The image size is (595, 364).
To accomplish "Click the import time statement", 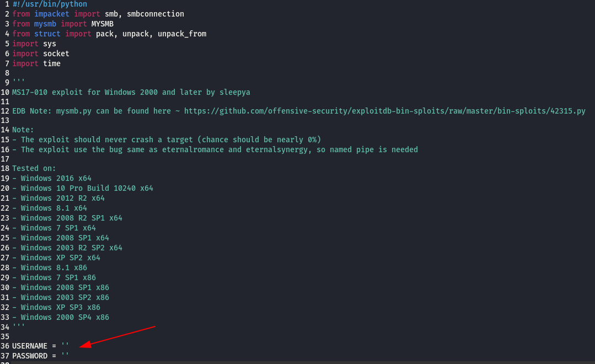I will [x=36, y=63].
